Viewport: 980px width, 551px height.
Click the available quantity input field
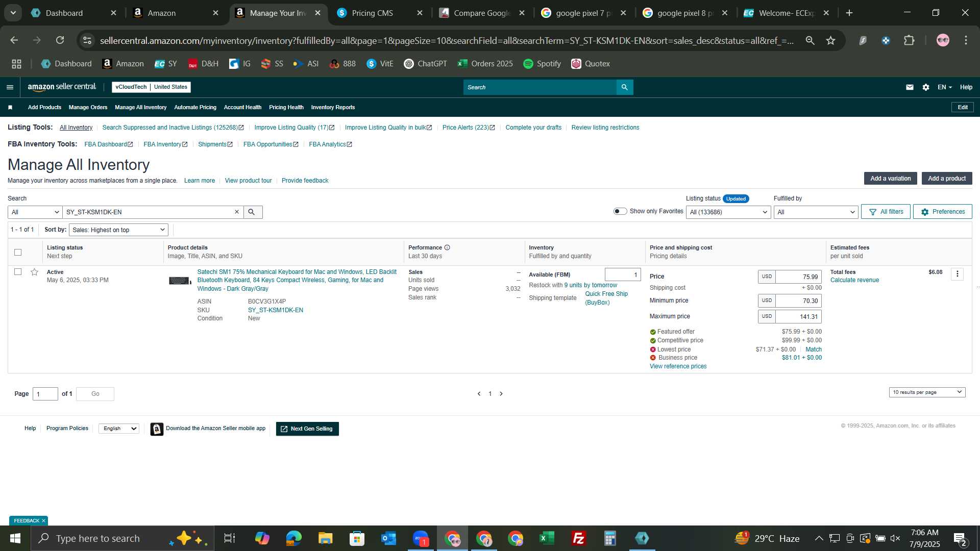tap(623, 274)
